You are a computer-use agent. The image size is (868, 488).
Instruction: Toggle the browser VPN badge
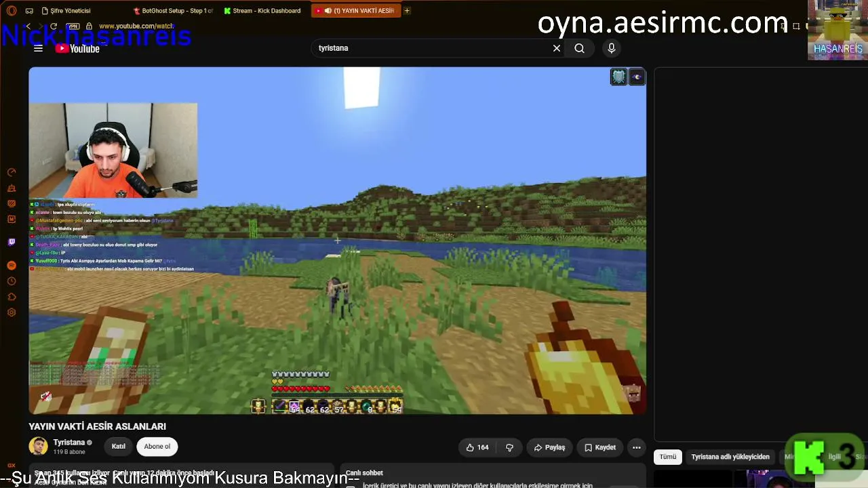click(x=74, y=26)
